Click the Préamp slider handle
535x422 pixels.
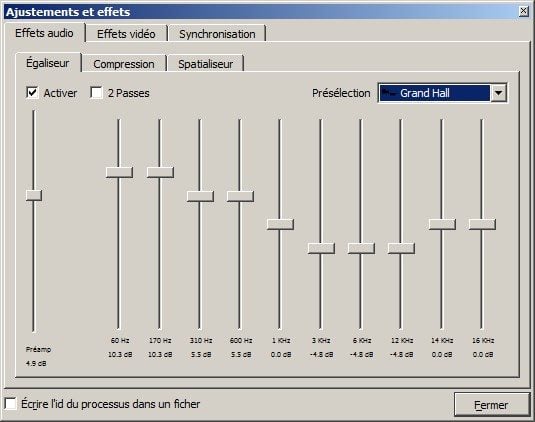[34, 195]
